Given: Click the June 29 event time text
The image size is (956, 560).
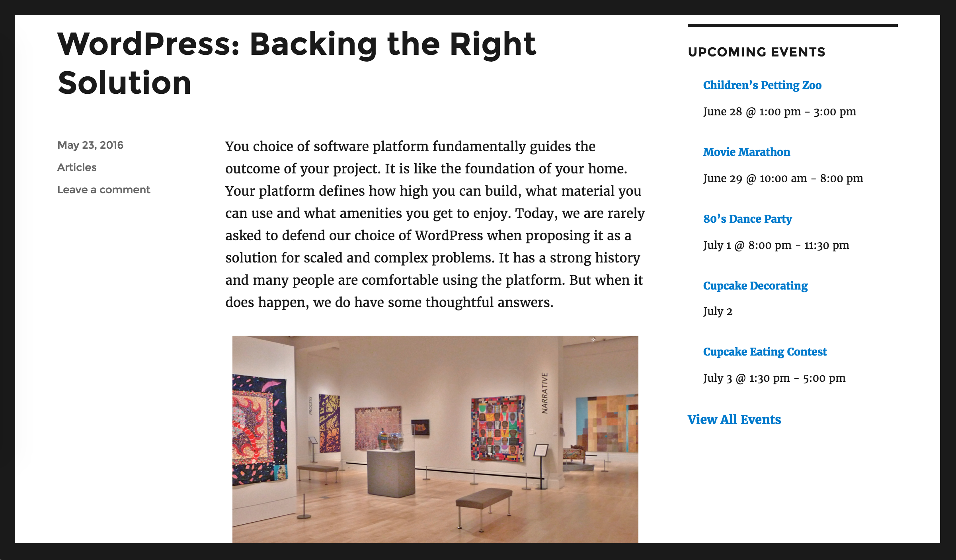Looking at the screenshot, I should click(x=783, y=179).
